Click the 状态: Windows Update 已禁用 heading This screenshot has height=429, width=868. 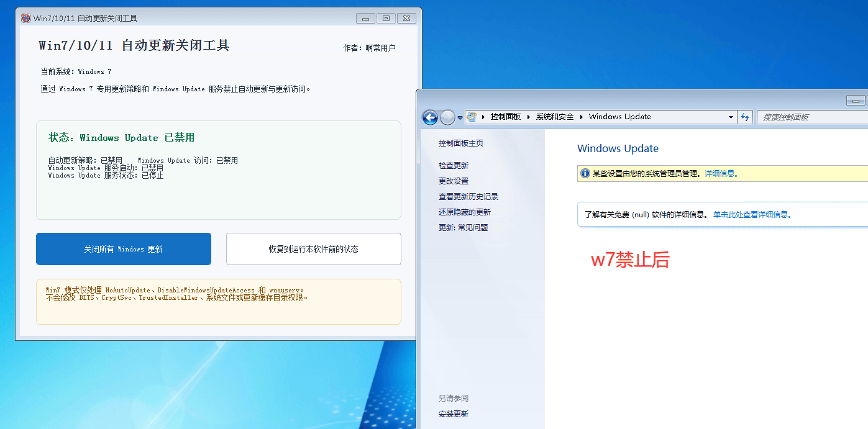122,138
